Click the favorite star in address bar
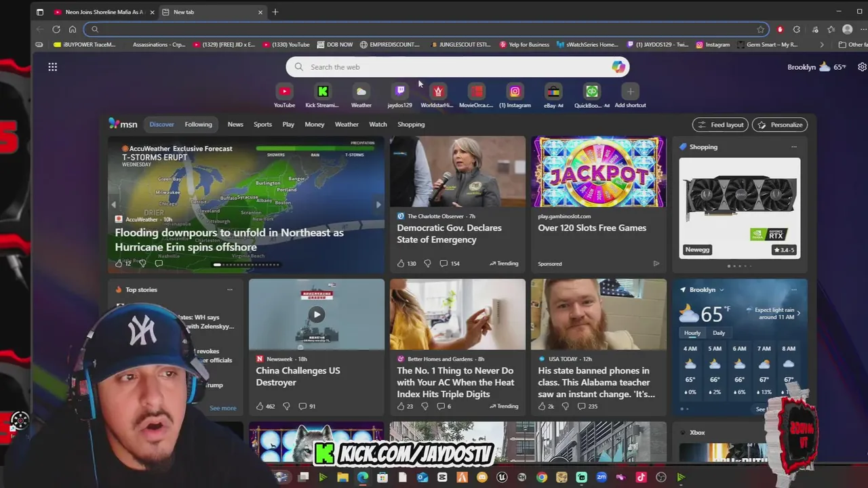The width and height of the screenshot is (868, 488). coord(760,29)
